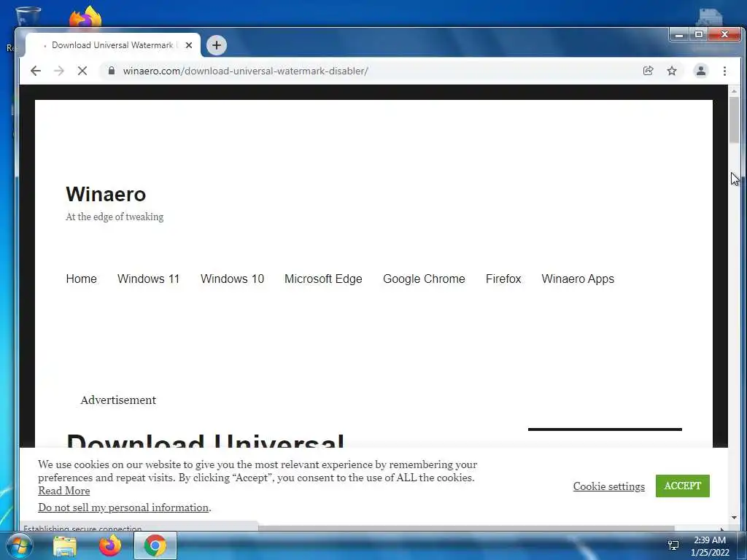This screenshot has height=560, width=747.
Task: Click the Chrome taskbar icon
Action: click(155, 545)
